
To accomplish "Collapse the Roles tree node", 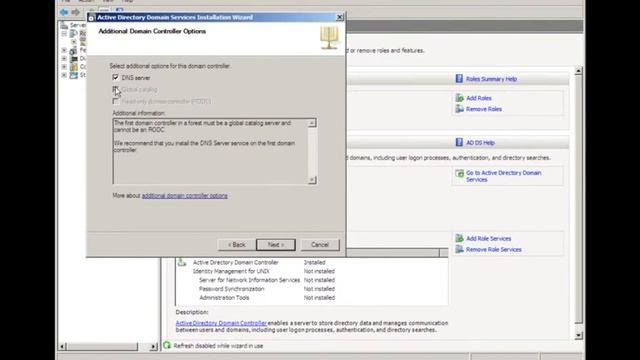I will [x=64, y=33].
